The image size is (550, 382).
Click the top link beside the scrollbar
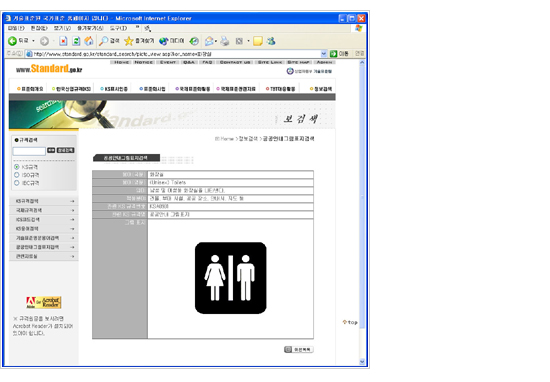point(350,322)
